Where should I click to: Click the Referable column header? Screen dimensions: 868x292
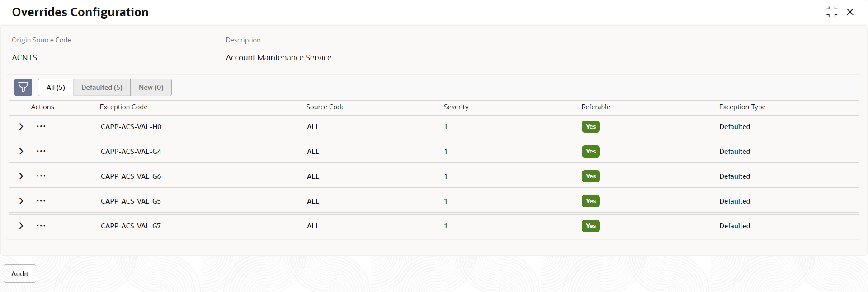596,107
